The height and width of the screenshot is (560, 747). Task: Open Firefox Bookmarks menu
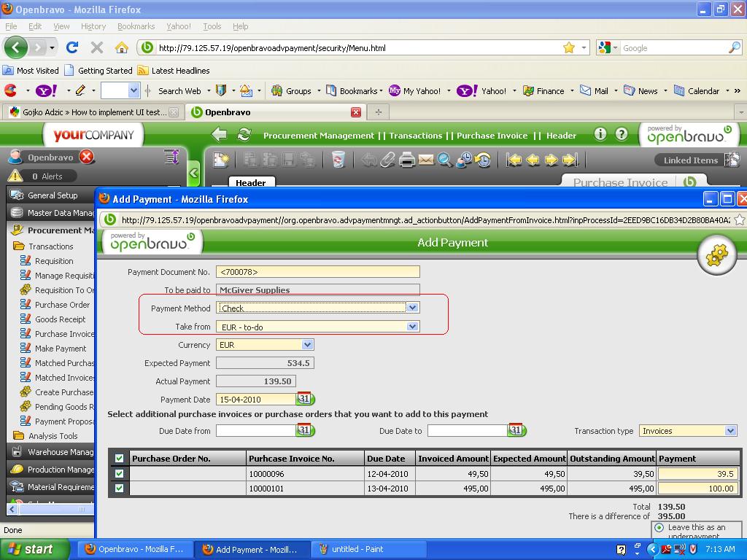coord(136,26)
